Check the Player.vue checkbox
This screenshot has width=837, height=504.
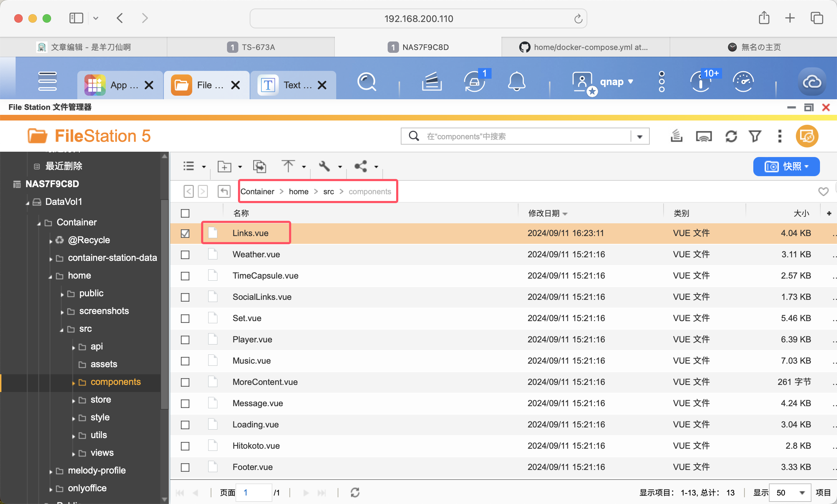click(x=185, y=340)
